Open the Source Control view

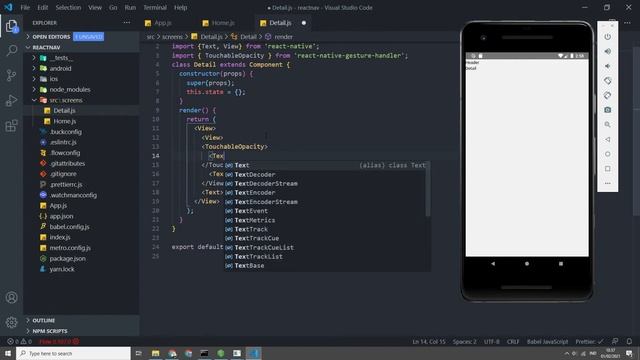point(11,75)
